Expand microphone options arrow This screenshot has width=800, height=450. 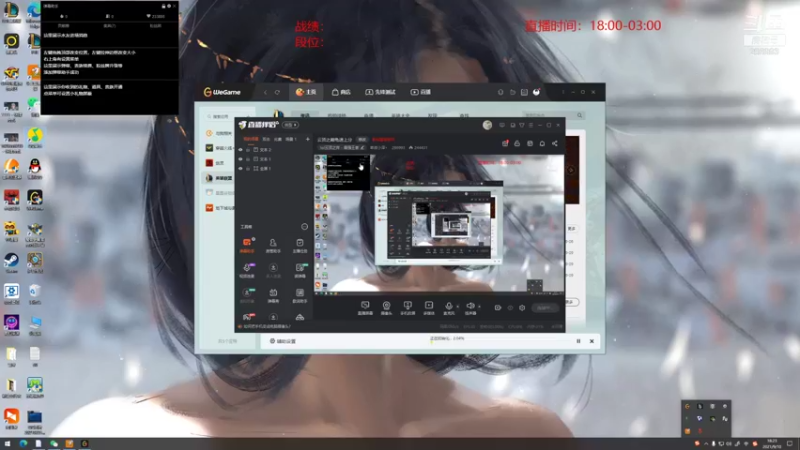coord(458,306)
